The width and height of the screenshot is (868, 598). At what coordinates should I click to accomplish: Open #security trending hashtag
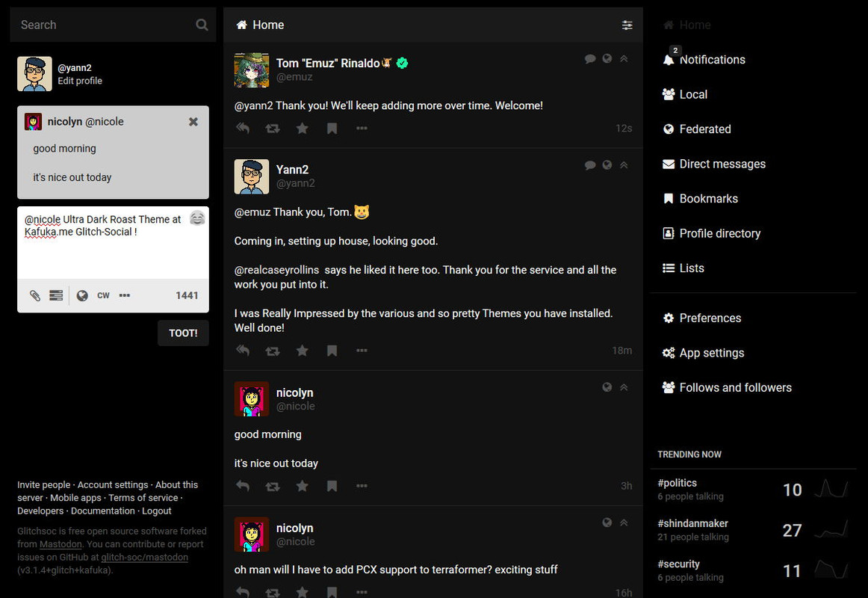pyautogui.click(x=678, y=564)
